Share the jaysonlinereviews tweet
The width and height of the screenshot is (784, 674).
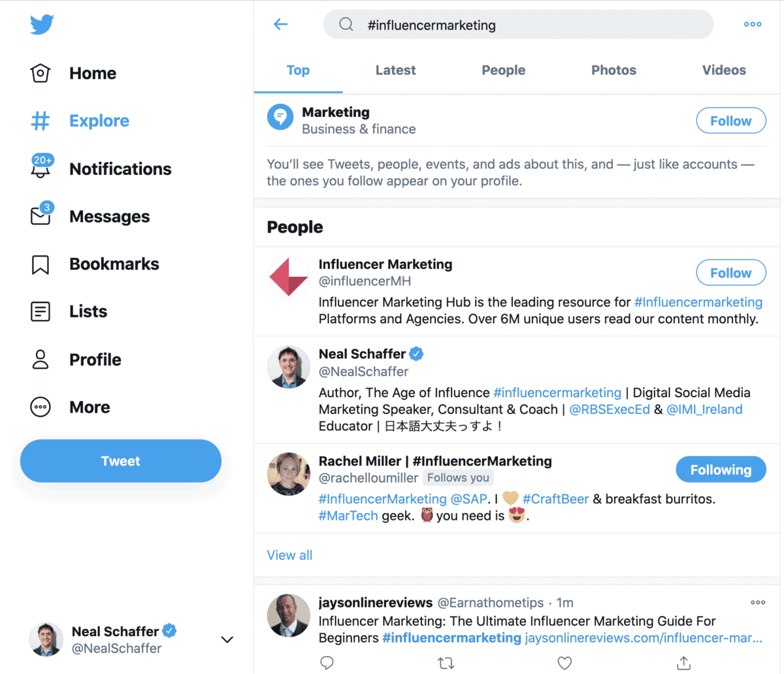683,662
